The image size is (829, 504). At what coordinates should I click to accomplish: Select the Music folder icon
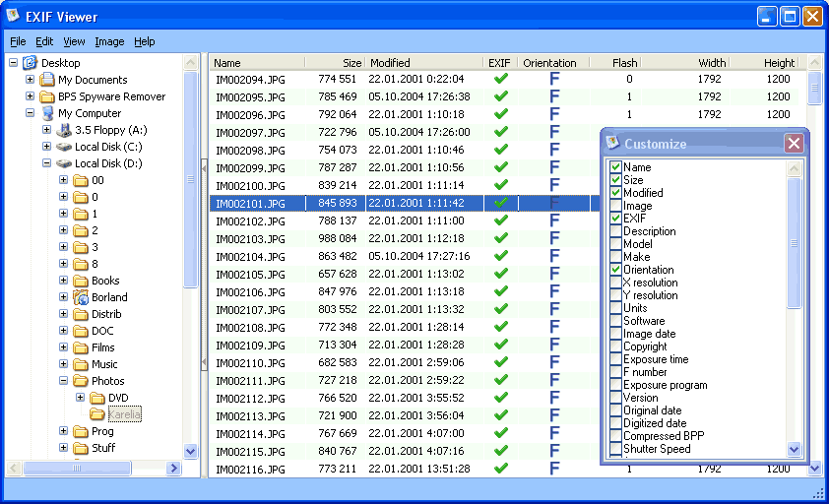tap(81, 364)
